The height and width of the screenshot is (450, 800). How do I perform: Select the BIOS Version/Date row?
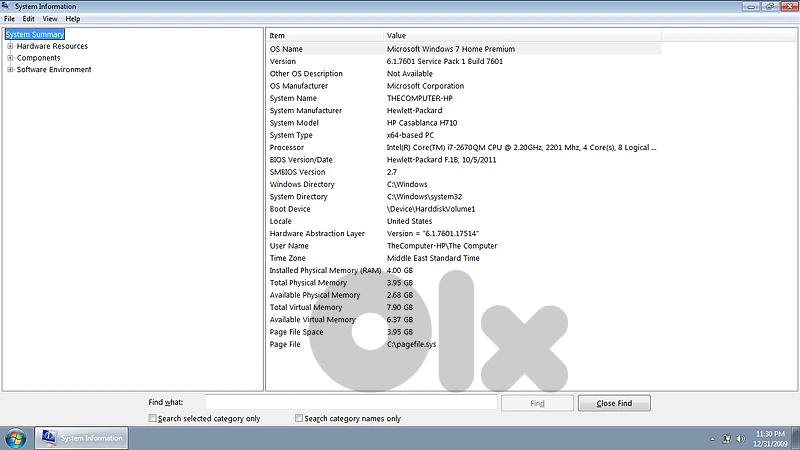pos(464,160)
